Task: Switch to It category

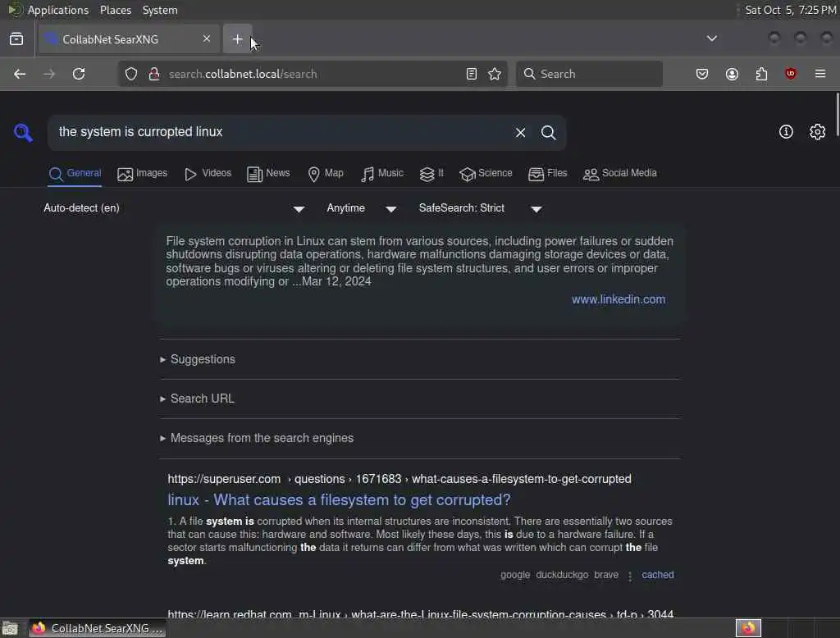Action: pos(431,174)
